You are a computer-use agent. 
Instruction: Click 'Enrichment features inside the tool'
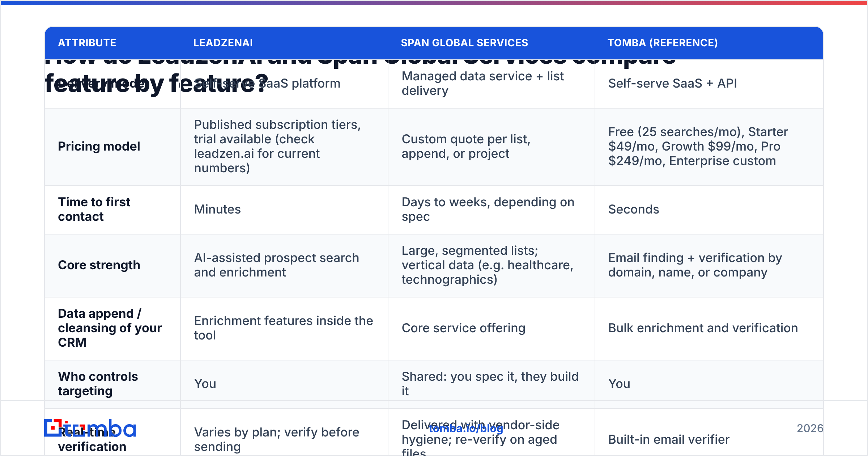pyautogui.click(x=284, y=328)
